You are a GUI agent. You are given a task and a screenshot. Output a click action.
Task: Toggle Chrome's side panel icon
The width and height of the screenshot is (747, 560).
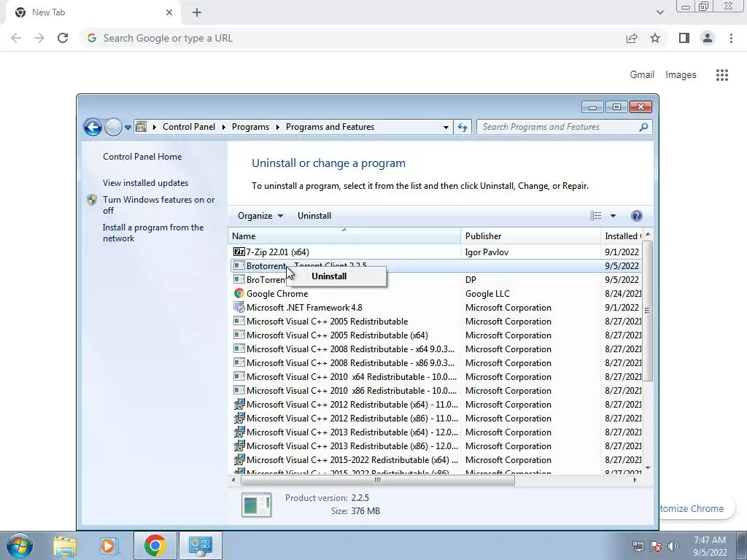tap(684, 38)
